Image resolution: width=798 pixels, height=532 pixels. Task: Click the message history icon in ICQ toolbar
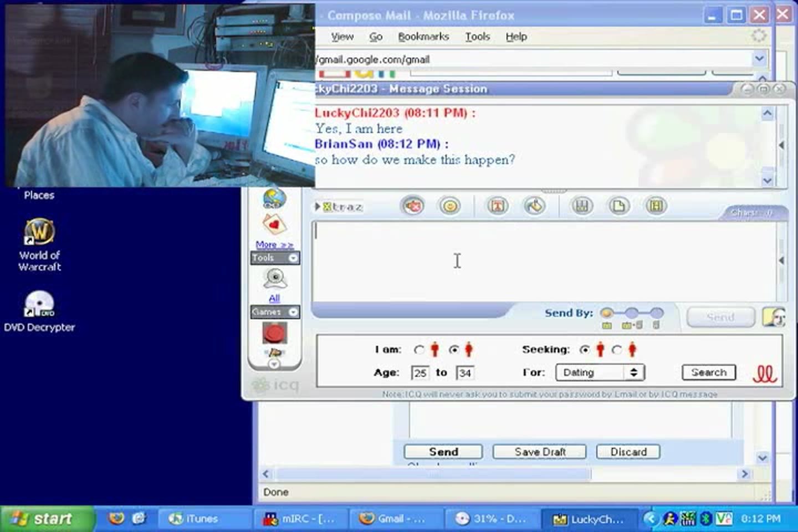pyautogui.click(x=582, y=206)
